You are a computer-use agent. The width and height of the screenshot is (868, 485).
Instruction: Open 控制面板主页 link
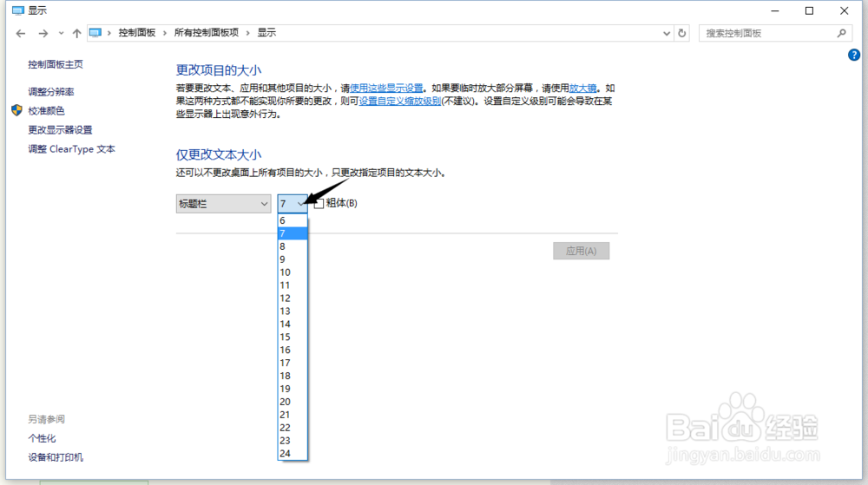click(56, 64)
